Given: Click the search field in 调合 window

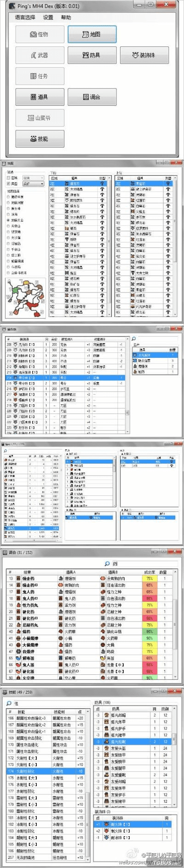Looking at the screenshot, I should [145, 564].
